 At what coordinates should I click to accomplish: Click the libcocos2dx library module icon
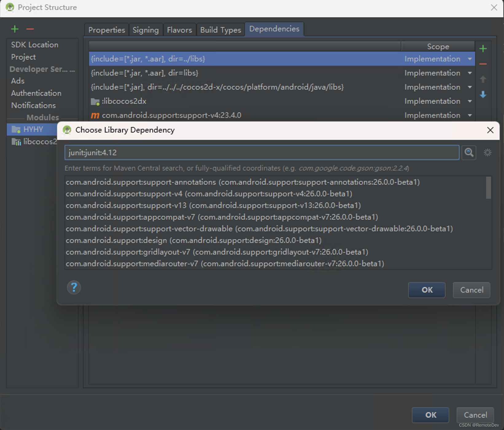point(16,142)
